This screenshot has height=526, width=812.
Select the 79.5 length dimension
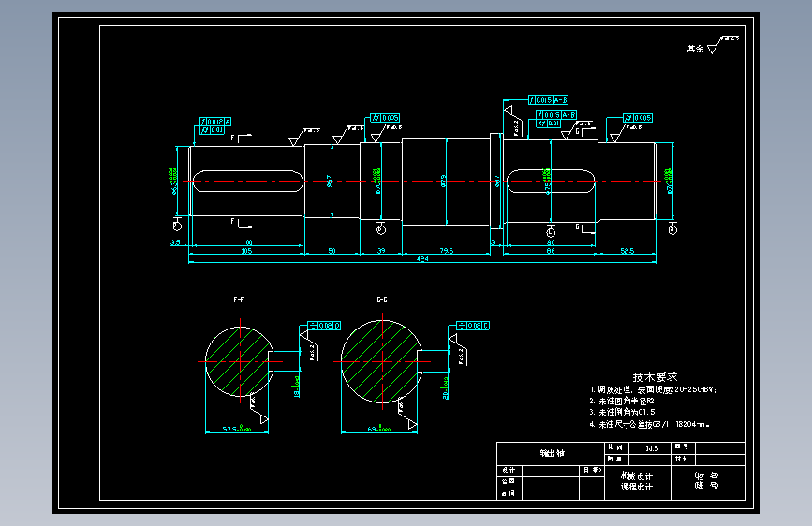pyautogui.click(x=447, y=251)
